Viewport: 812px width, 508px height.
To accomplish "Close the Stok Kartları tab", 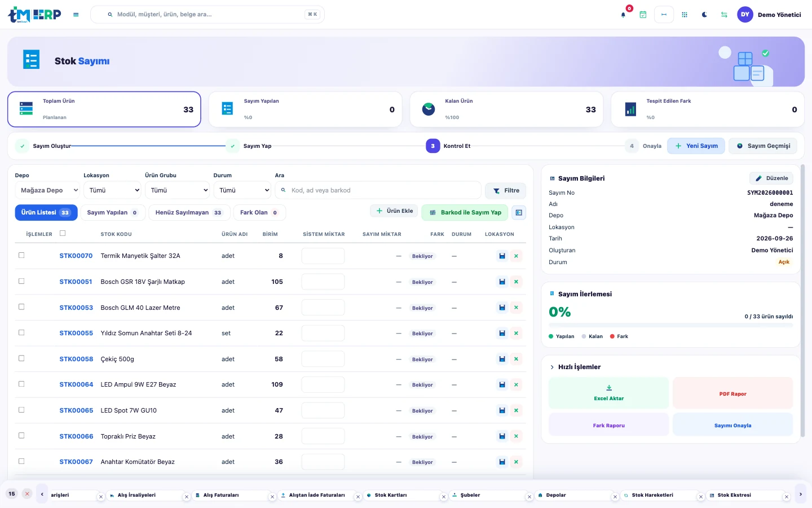I will [x=444, y=497].
